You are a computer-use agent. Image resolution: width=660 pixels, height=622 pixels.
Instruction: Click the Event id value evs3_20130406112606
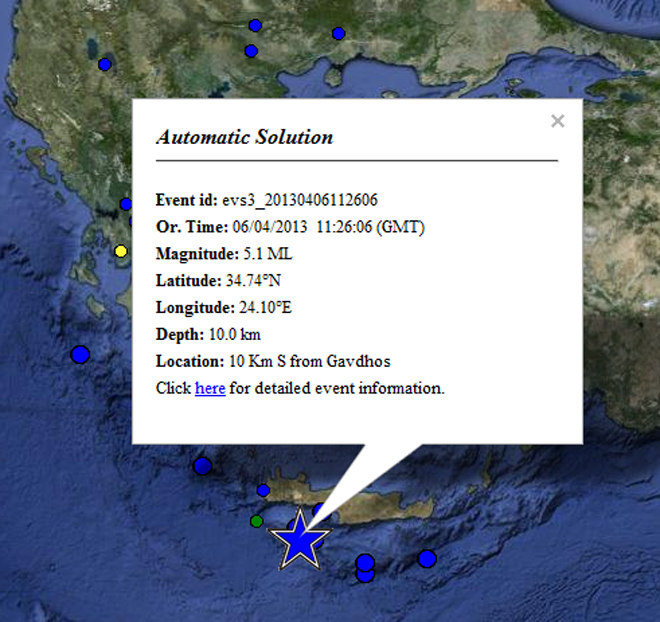tap(299, 200)
